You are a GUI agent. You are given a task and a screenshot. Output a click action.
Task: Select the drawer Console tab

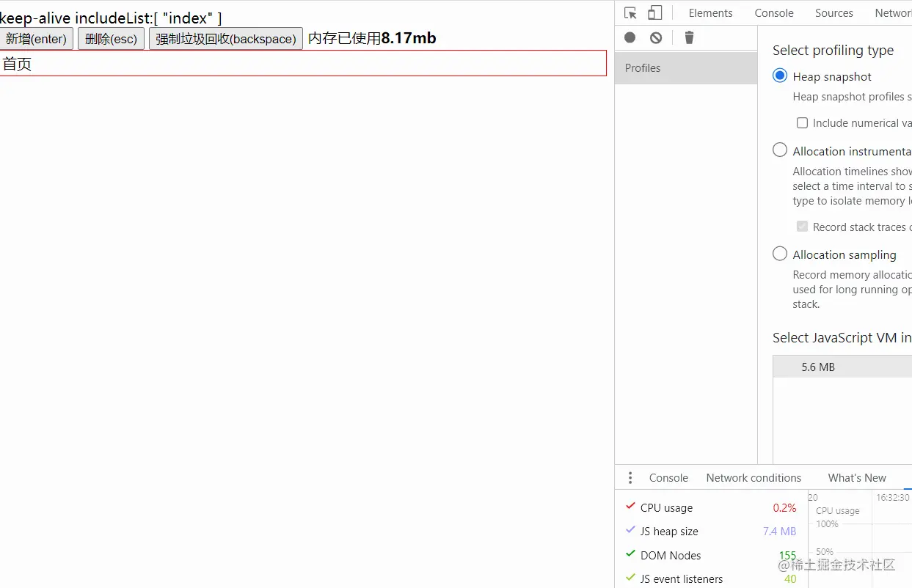(x=668, y=478)
